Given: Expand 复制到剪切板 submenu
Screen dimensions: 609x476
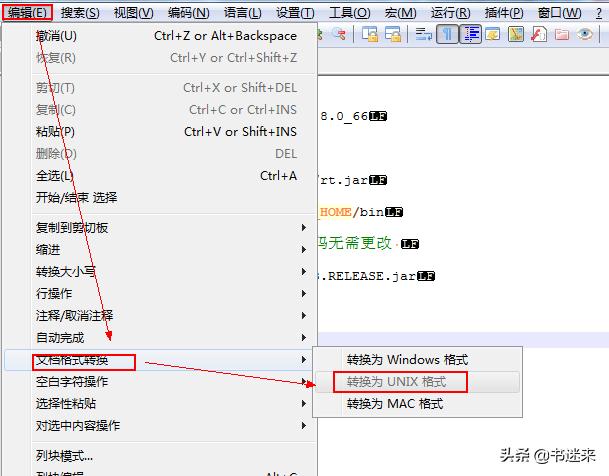Looking at the screenshot, I should 160,228.
